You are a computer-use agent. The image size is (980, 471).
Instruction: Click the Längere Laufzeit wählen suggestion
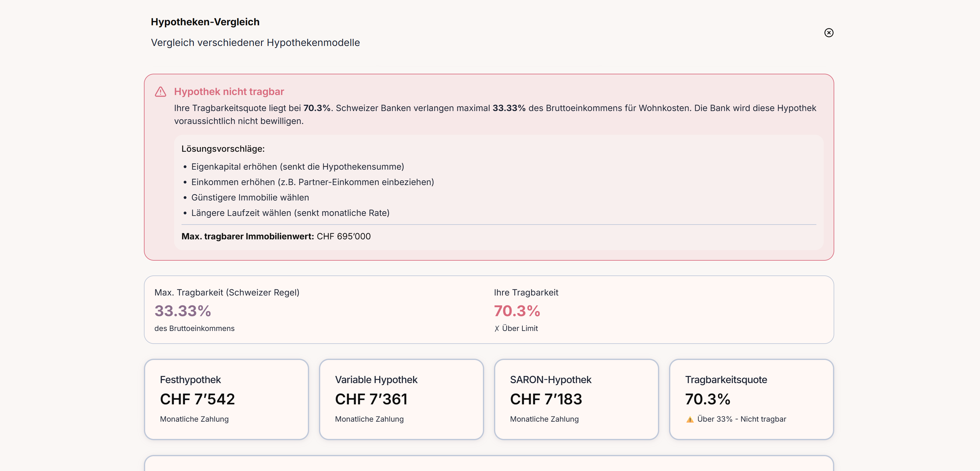tap(290, 213)
